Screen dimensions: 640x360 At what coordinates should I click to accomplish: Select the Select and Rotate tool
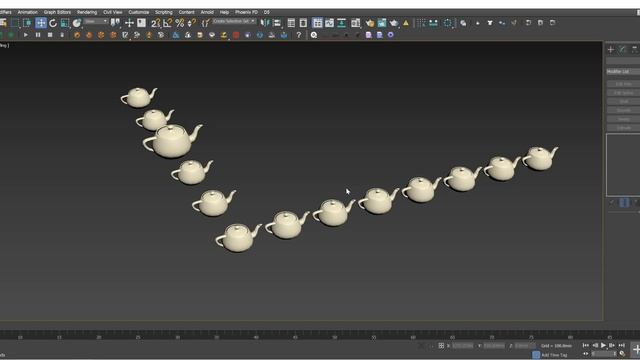click(x=53, y=23)
